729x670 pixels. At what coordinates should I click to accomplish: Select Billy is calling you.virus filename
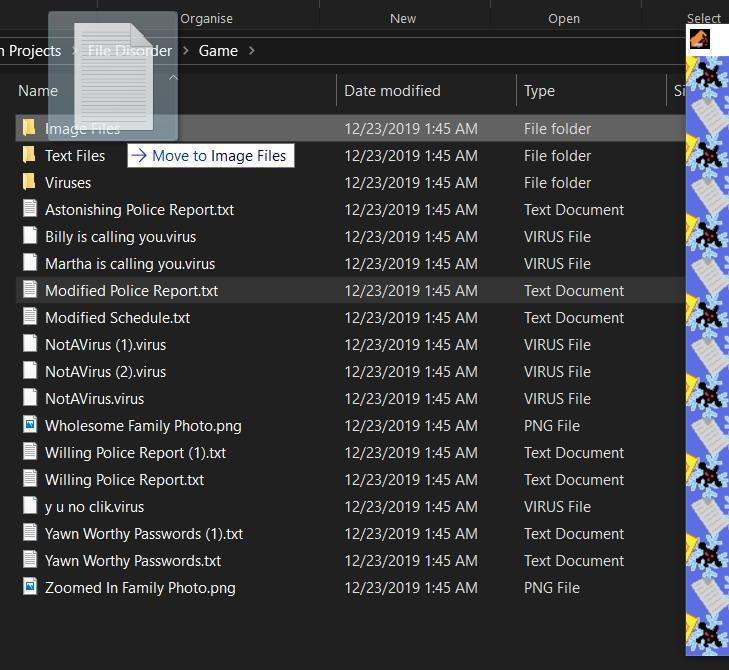tap(120, 237)
